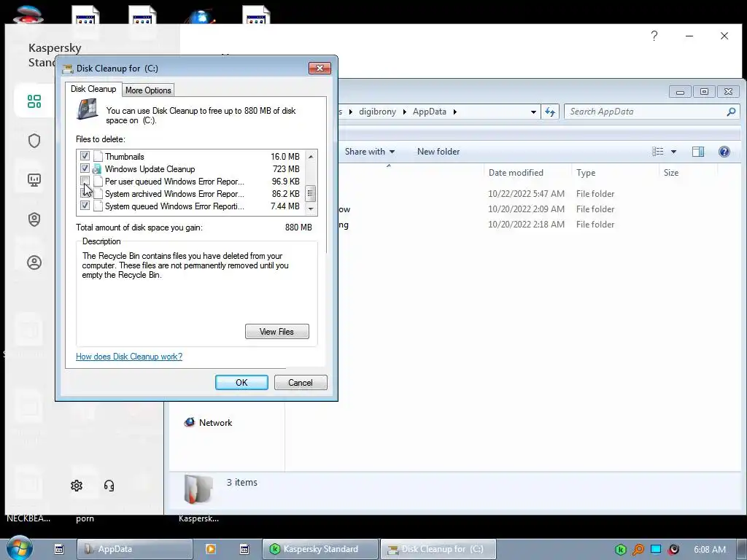Click Kaspersky window help question mark
This screenshot has width=747, height=560.
pos(654,36)
